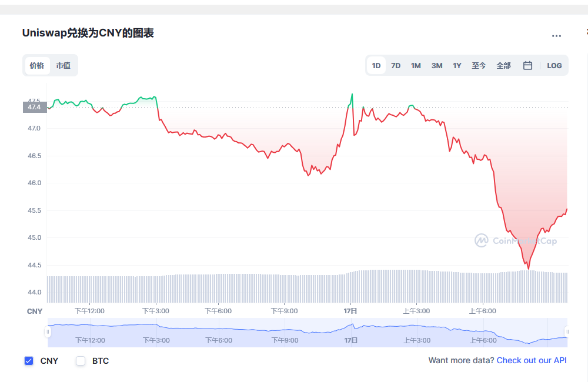
Task: Uncheck the CNY checkbox
Action: pos(29,361)
